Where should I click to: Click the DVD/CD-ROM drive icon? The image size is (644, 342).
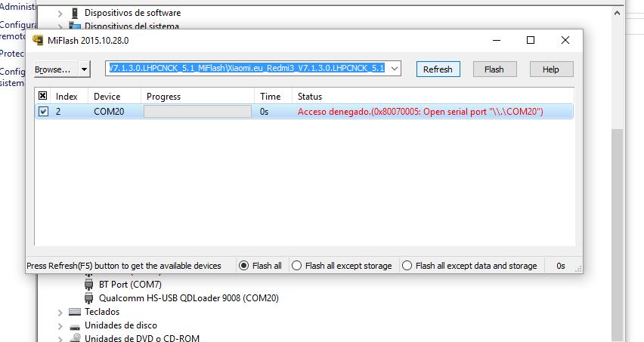point(75,338)
